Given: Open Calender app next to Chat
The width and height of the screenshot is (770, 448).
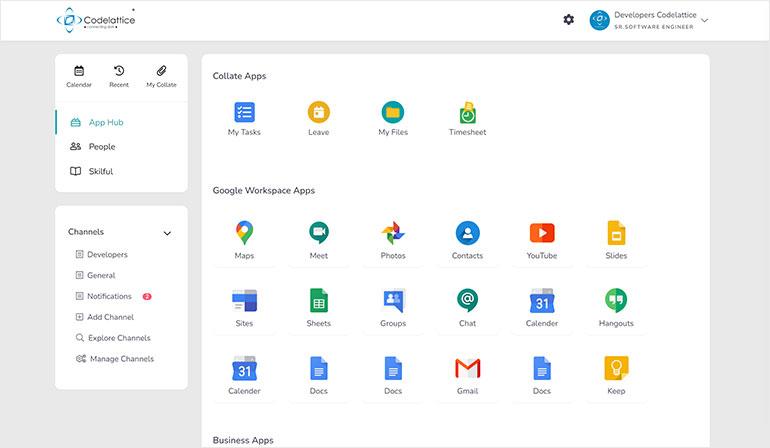Looking at the screenshot, I should coord(542,308).
